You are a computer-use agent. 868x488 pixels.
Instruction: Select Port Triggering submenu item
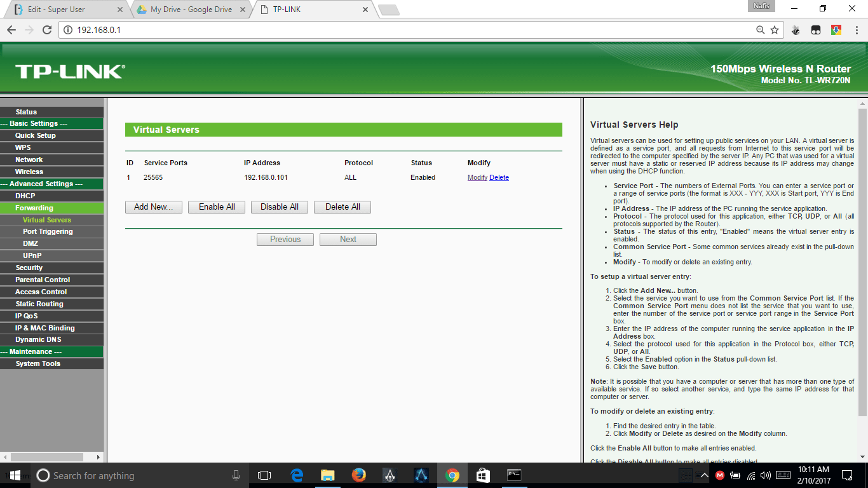coord(51,231)
